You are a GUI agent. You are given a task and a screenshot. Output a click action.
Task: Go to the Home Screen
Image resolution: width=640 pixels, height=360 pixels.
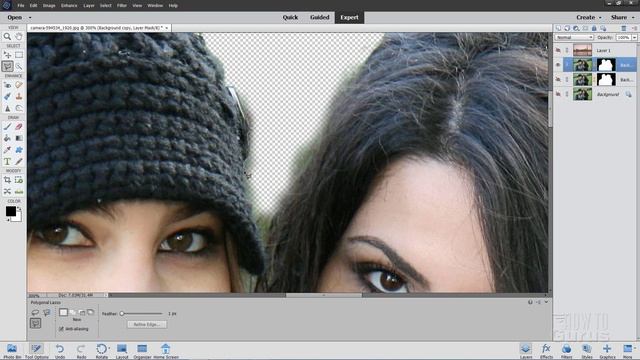[x=166, y=351]
